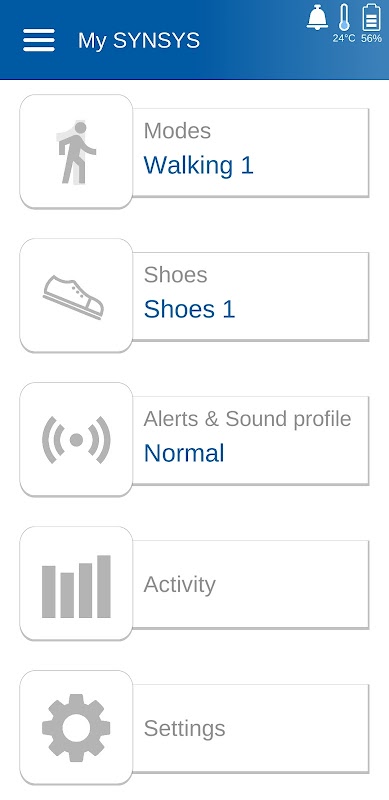389x800 pixels.
Task: Open the hamburger navigation menu
Action: 39,40
